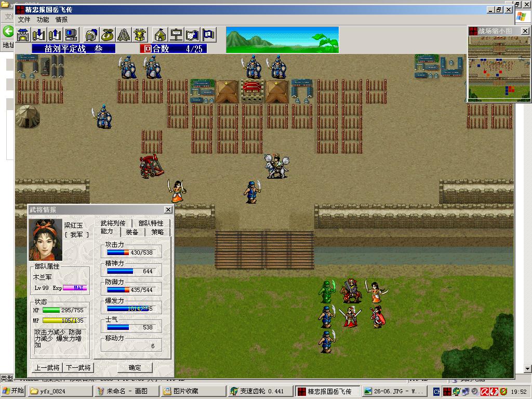
Task: Open the 文件 menu
Action: tap(24, 20)
